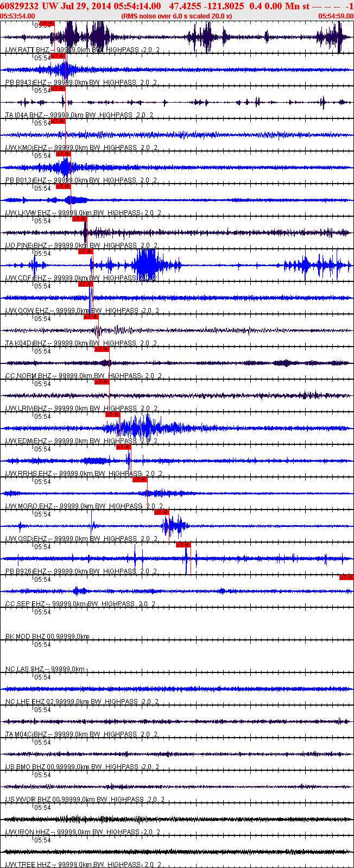Select the UW.OSD EHZ station label

pos(82,539)
